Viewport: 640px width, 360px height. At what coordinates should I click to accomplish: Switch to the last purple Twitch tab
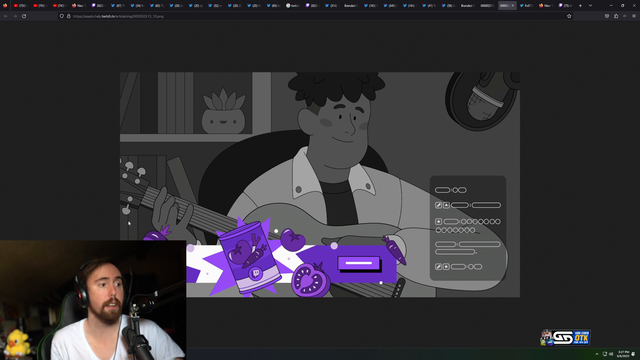pos(566,6)
